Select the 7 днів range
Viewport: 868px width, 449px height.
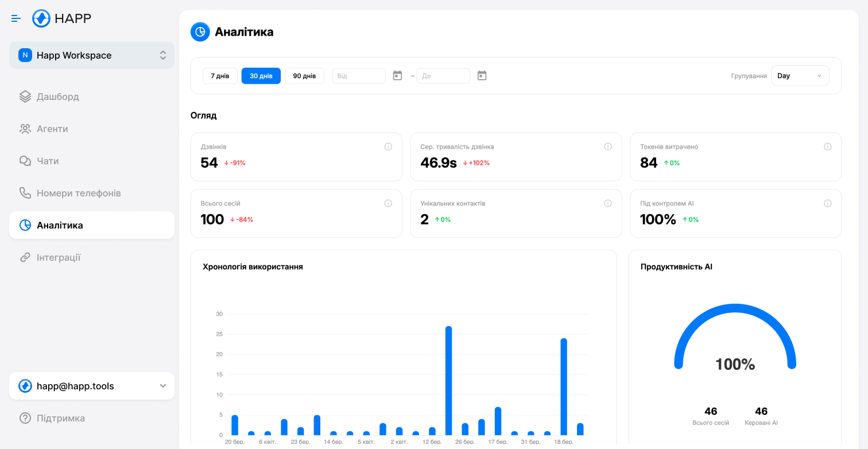point(220,76)
